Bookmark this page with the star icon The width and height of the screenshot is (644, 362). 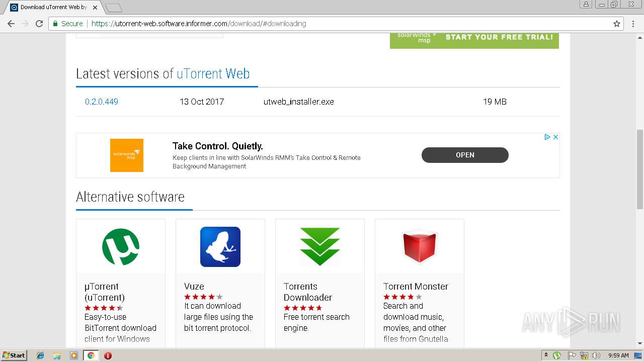pos(617,24)
